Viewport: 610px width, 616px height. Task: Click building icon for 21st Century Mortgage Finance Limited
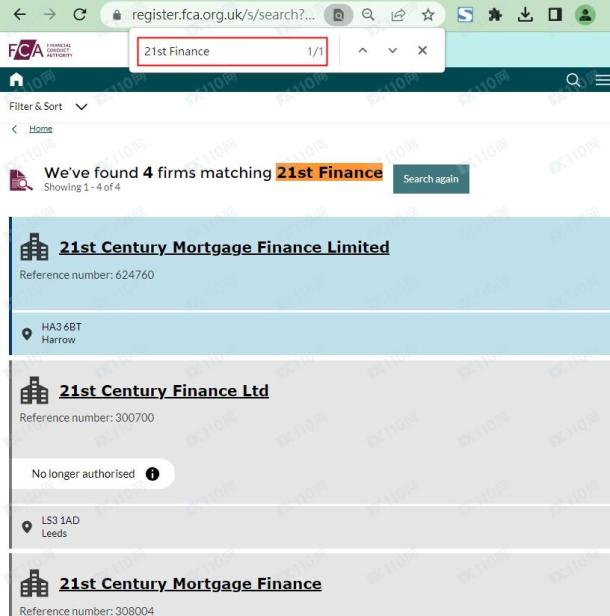34,247
